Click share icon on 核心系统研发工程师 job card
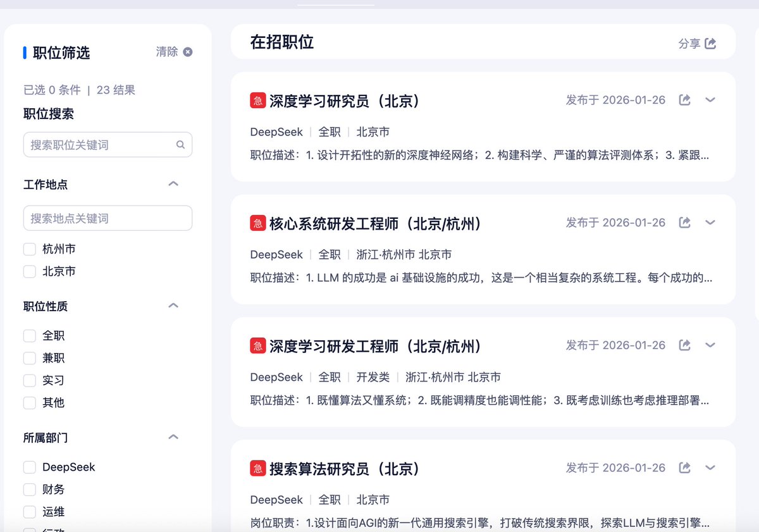Viewport: 759px width, 532px height. pos(684,223)
